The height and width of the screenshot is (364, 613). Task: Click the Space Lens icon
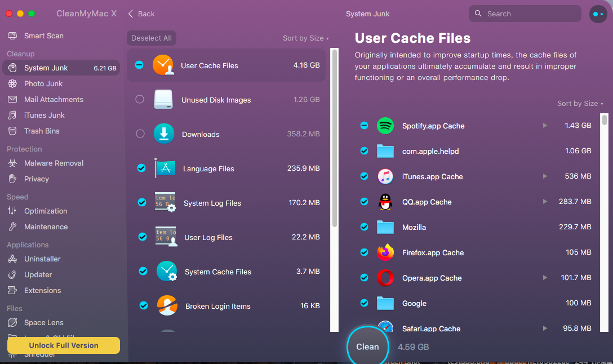[x=12, y=322]
